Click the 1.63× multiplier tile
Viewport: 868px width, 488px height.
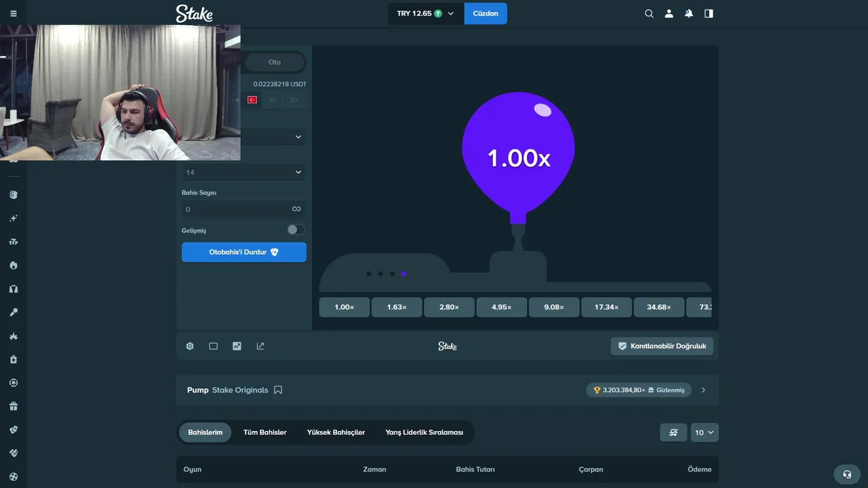coord(397,307)
